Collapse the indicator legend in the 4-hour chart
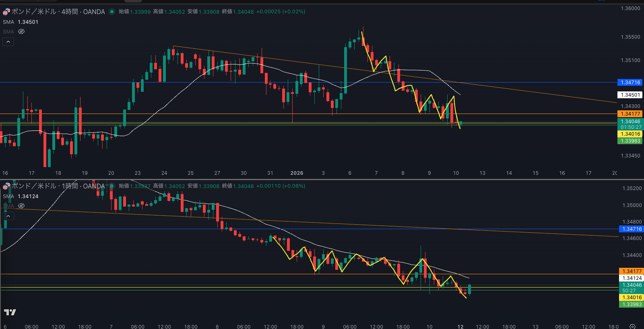The height and width of the screenshot is (329, 644). (8, 42)
